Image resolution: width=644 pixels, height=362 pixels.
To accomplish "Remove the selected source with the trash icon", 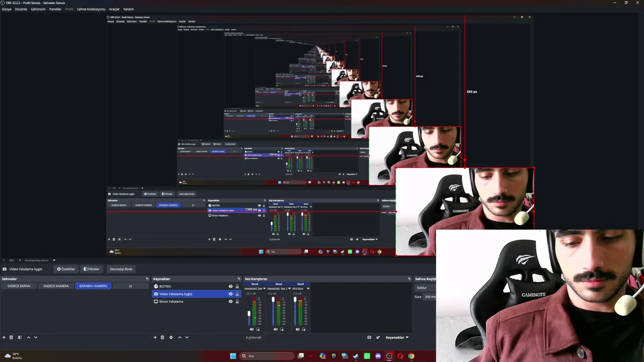I will [162, 337].
